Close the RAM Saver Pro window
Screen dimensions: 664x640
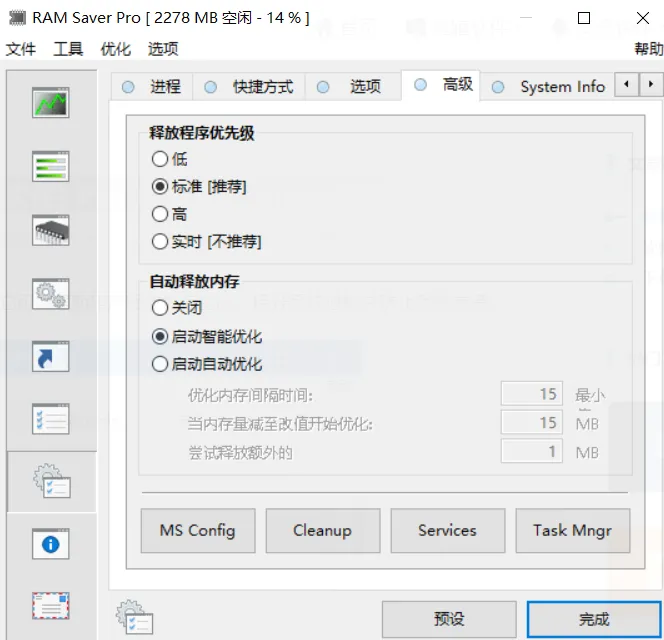coord(643,18)
